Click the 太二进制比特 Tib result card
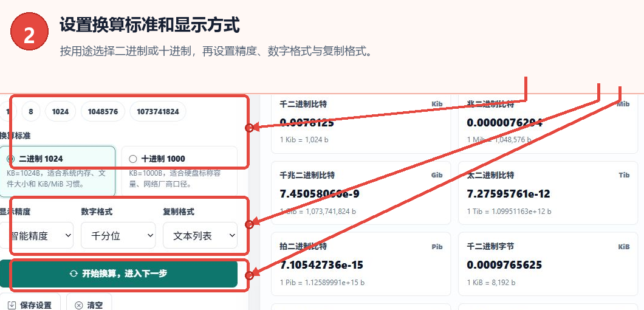Viewport: 644px width, 310px height. tap(548, 193)
